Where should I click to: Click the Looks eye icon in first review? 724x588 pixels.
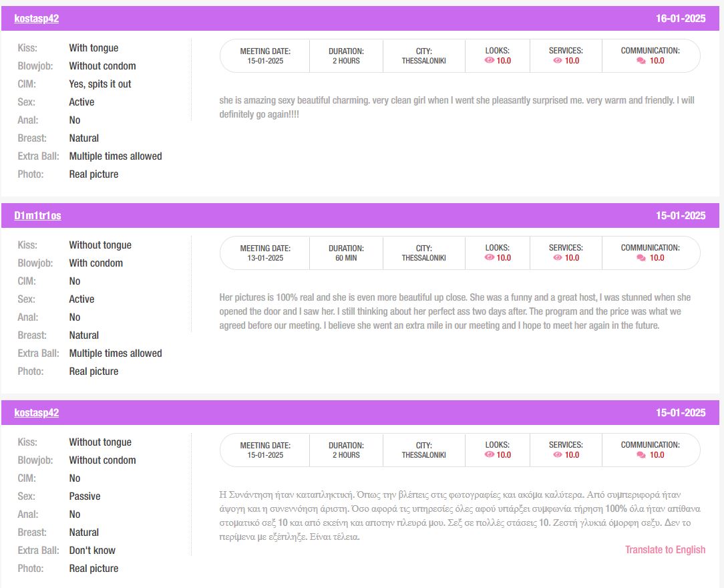pos(490,61)
